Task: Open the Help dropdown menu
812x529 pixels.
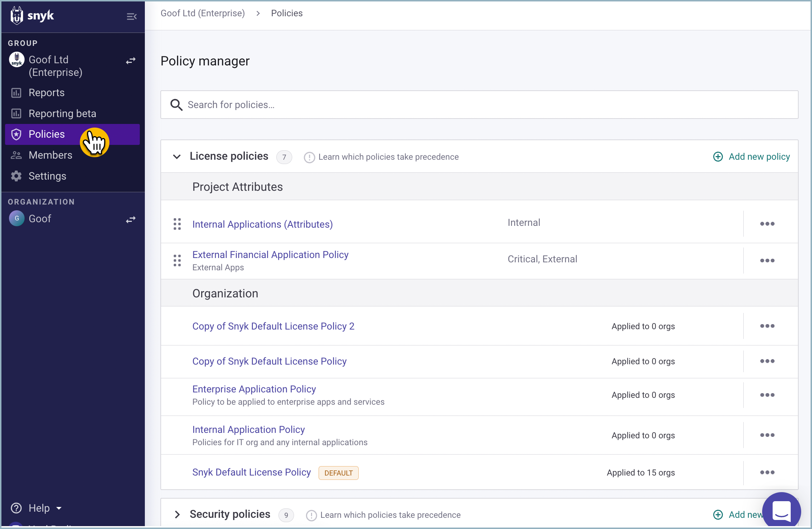Action: pos(37,508)
